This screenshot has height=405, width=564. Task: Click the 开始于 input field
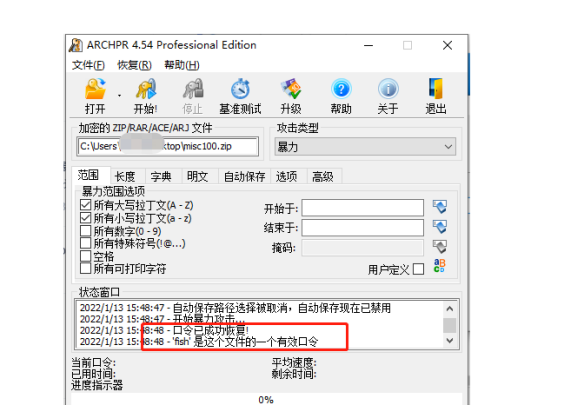(x=363, y=208)
